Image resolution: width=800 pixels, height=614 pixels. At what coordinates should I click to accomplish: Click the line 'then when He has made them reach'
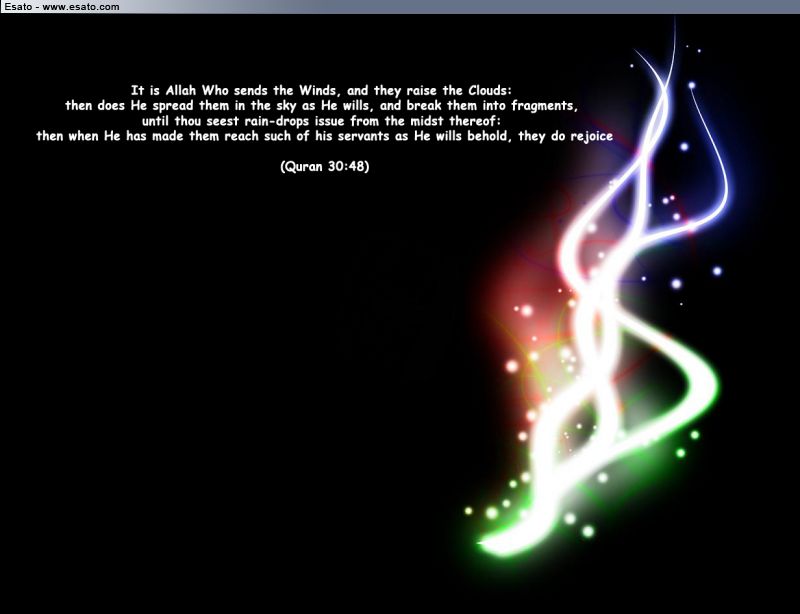coord(324,137)
